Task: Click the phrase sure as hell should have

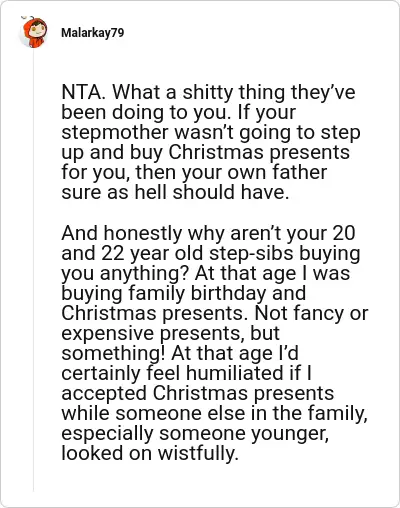Action: click(x=175, y=192)
